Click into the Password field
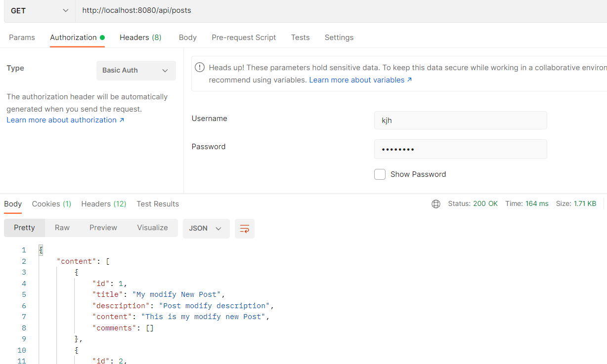The width and height of the screenshot is (607, 364). (x=460, y=149)
